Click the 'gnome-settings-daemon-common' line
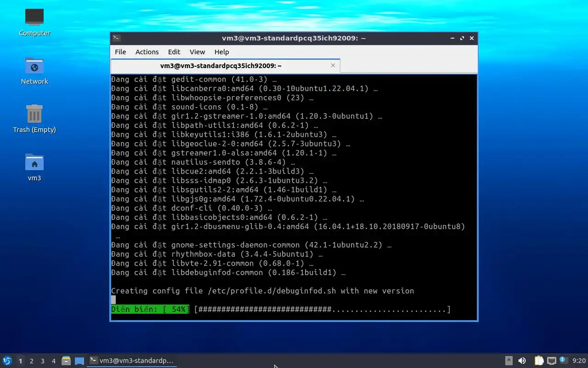588x368 pixels. click(x=251, y=245)
